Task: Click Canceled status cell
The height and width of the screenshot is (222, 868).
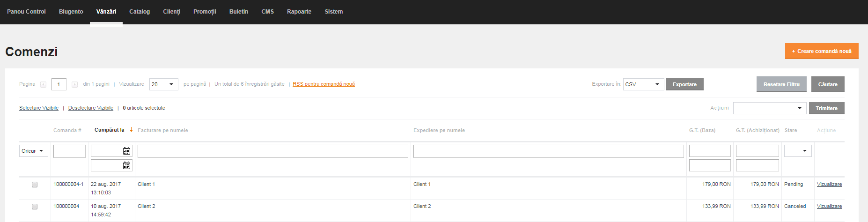Action: pyautogui.click(x=795, y=207)
